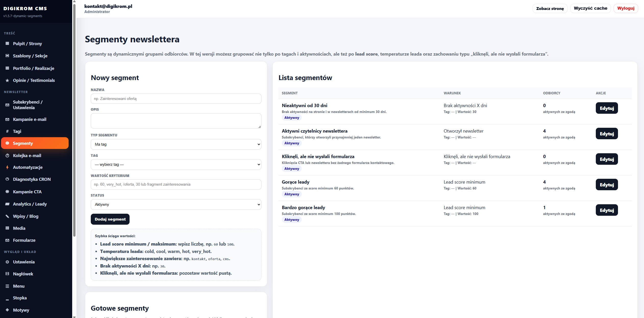Focus the Opis textarea

pyautogui.click(x=176, y=121)
